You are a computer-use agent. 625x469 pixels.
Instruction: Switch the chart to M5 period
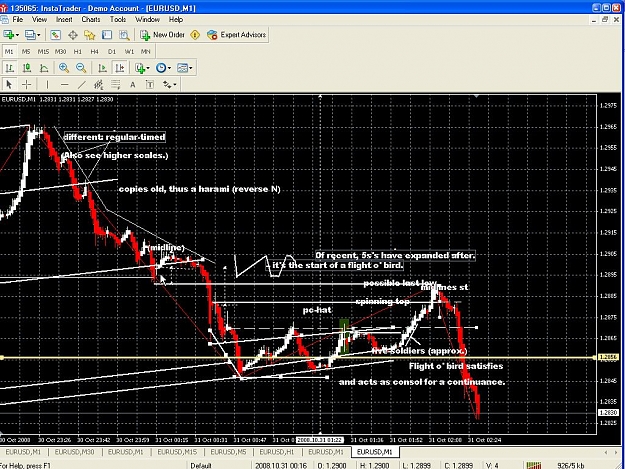[26, 51]
